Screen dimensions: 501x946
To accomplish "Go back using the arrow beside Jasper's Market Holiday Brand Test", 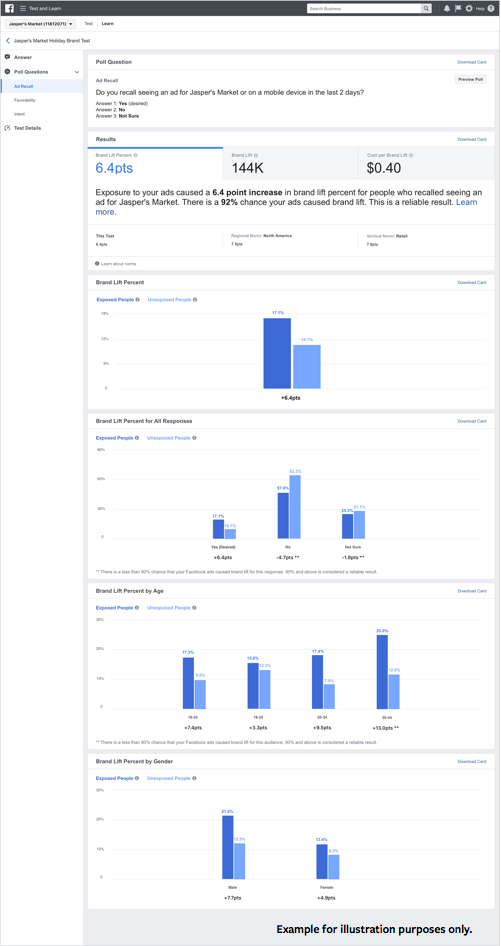I will (8, 40).
